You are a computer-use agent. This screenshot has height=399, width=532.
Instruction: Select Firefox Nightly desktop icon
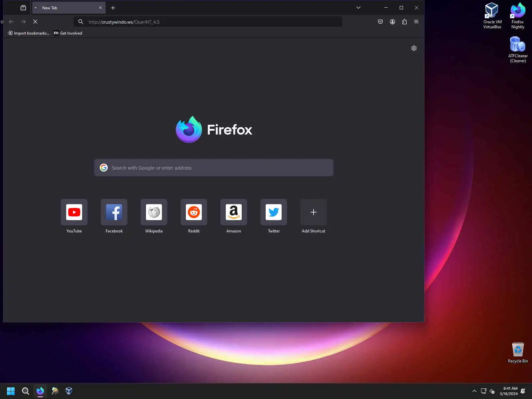(x=518, y=16)
